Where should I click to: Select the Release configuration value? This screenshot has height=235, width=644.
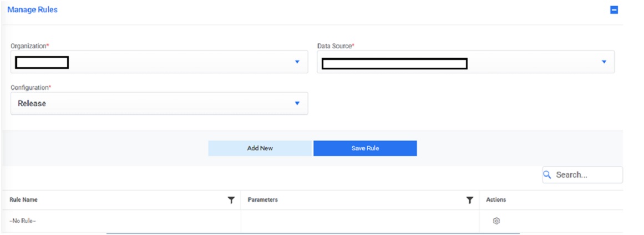tap(32, 103)
